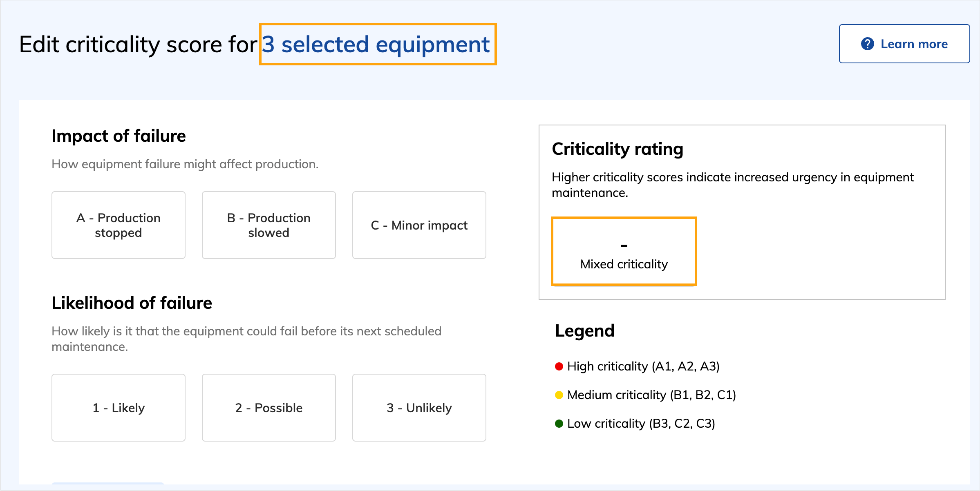
Task: Click Medium criticality (B1, B2, C1) text
Action: [x=651, y=395]
